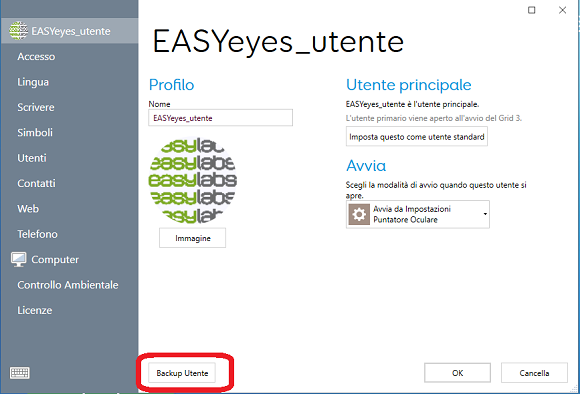Click the Profilo heading

pos(171,85)
